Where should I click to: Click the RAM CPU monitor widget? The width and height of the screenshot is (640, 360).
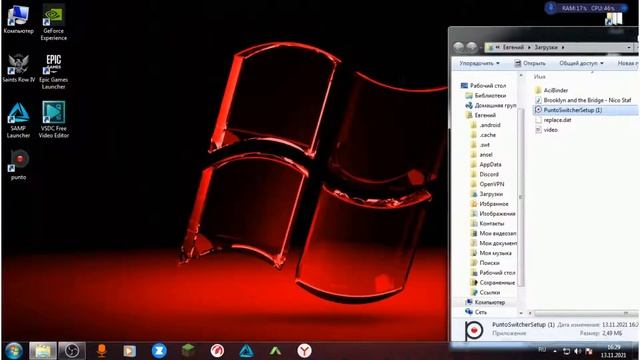(x=586, y=8)
